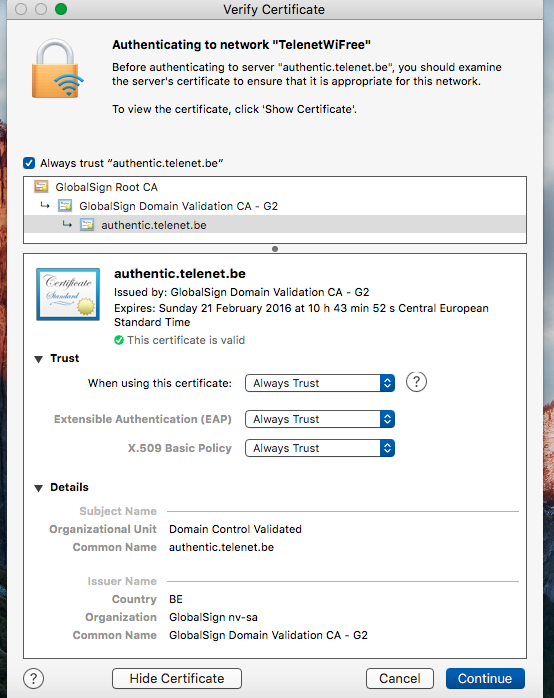This screenshot has width=554, height=698.
Task: Click the Subject Common Name authentic.telenet.be value
Action: (x=222, y=547)
